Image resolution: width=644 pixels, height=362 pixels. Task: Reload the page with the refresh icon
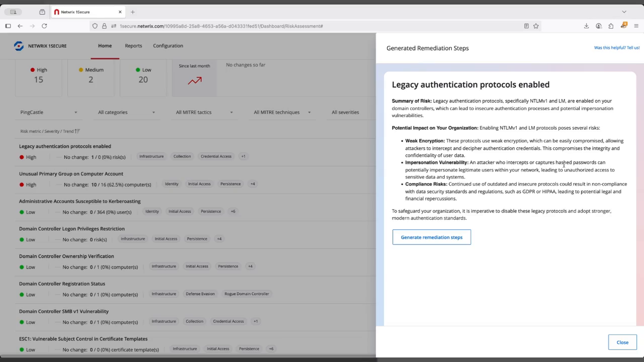point(44,26)
